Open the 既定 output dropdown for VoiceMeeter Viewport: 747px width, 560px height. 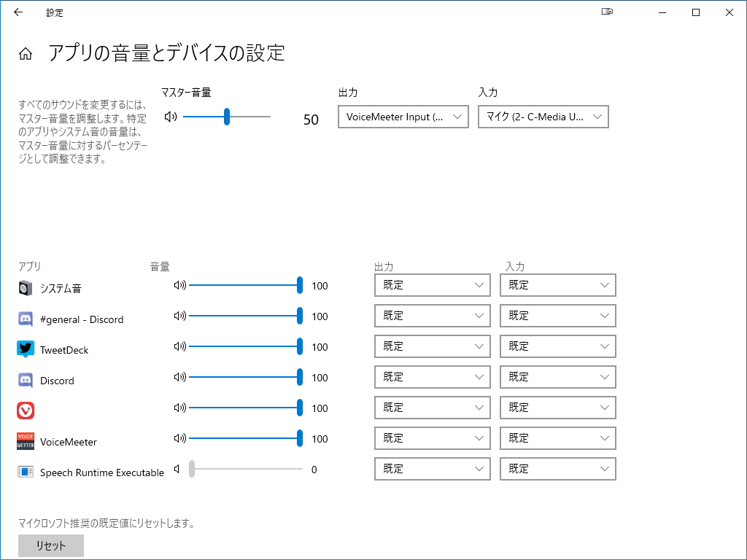(432, 438)
